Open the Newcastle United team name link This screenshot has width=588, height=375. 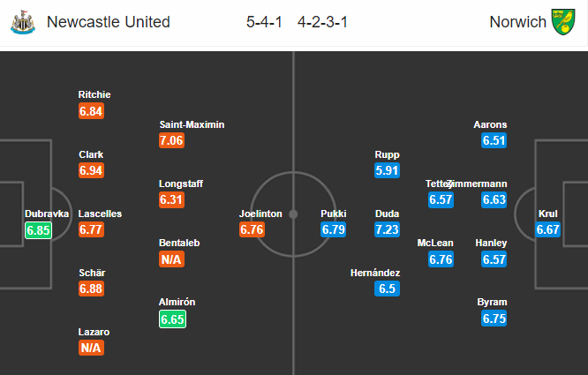click(109, 22)
